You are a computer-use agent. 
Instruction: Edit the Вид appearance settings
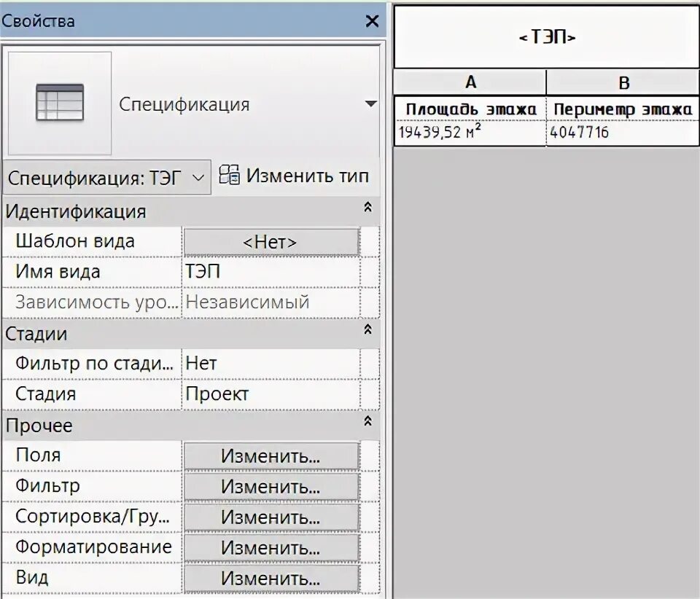tap(271, 577)
